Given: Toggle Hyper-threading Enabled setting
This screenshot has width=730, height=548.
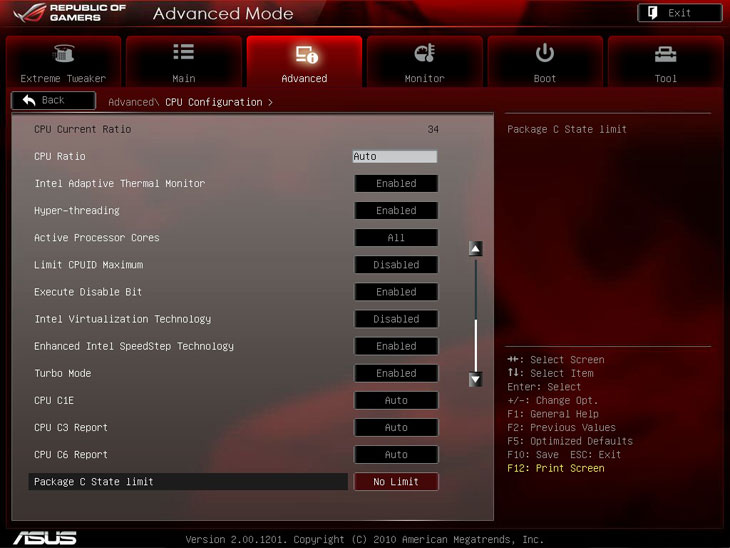Looking at the screenshot, I should click(396, 211).
